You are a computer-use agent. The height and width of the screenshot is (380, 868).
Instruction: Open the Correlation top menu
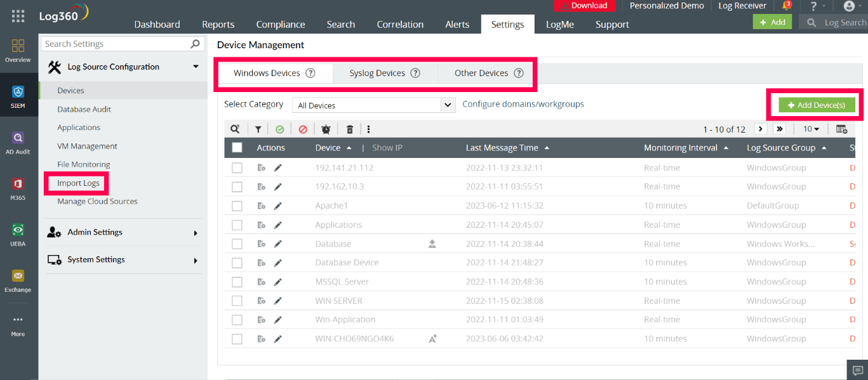point(400,24)
